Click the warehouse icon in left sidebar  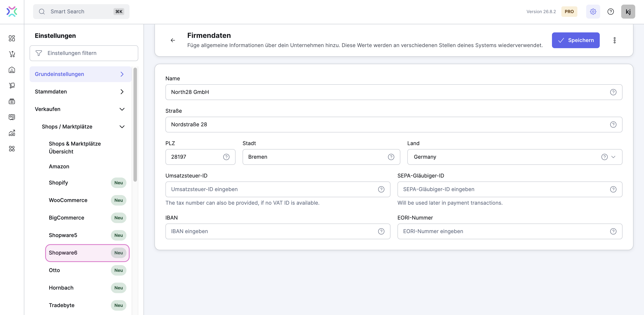[12, 70]
